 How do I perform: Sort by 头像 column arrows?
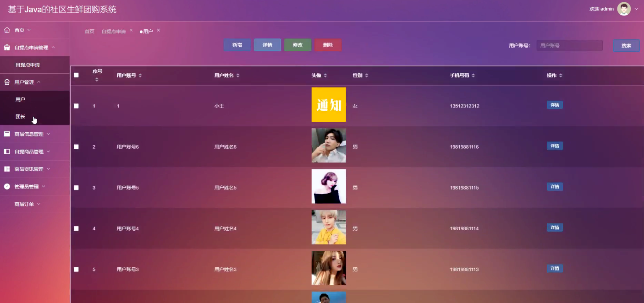pyautogui.click(x=325, y=76)
